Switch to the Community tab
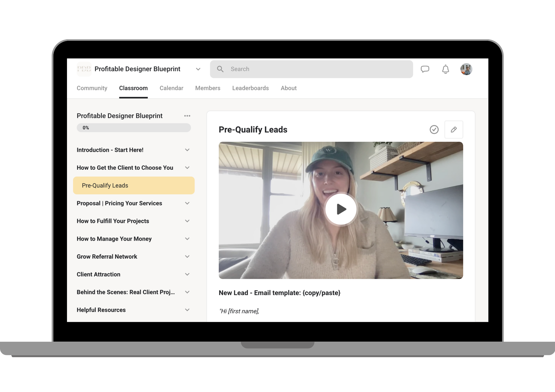 coord(92,88)
